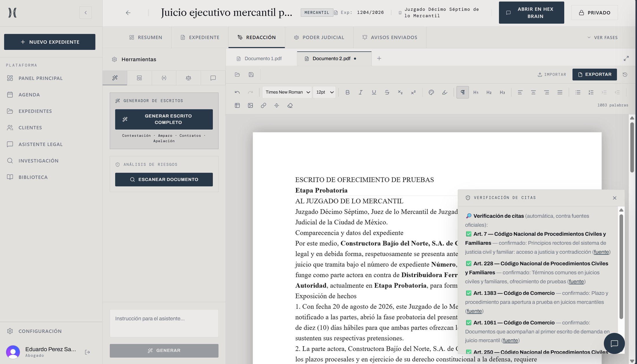Expand the Ver Fases dropdown

coord(603,37)
